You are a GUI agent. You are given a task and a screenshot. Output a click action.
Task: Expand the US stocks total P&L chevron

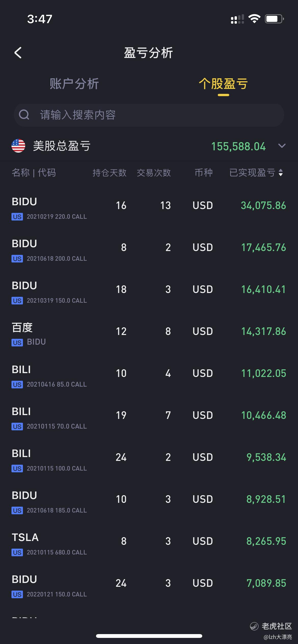(x=282, y=146)
